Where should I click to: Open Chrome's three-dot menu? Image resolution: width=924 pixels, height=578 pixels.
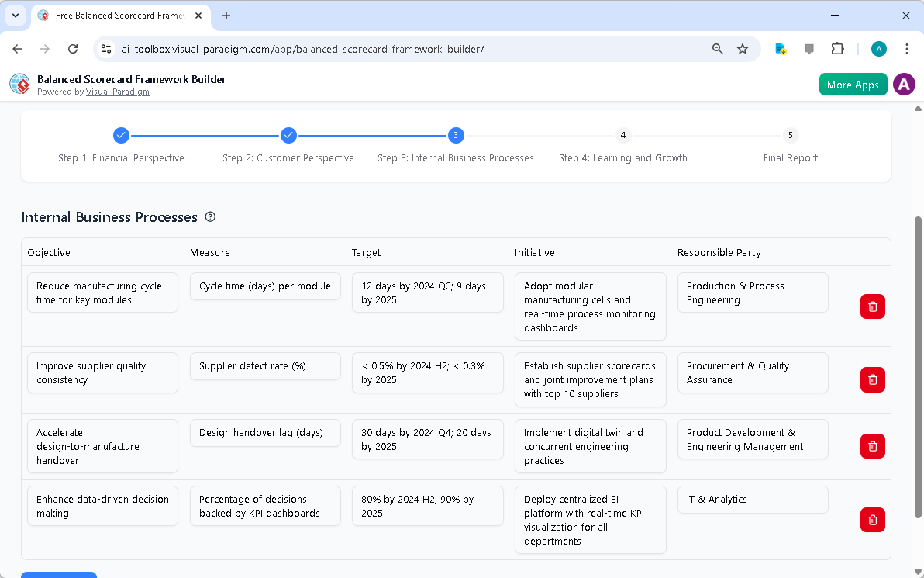point(907,48)
